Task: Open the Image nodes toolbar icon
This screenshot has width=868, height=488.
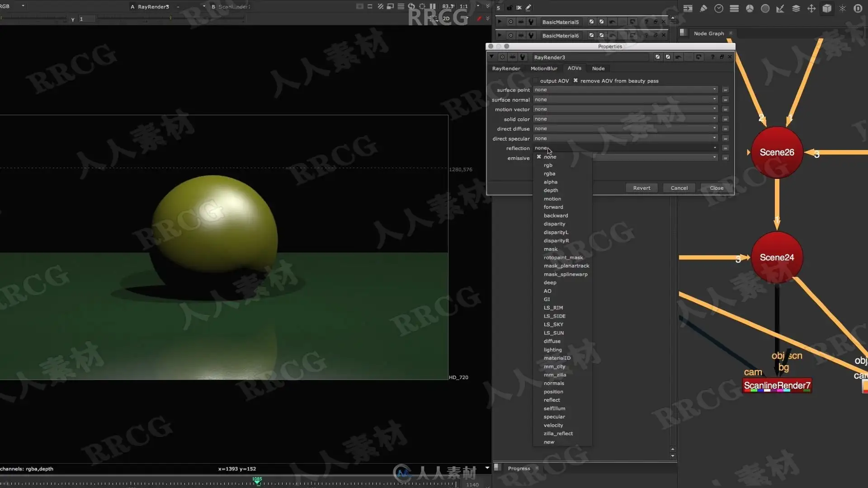Action: [688, 8]
